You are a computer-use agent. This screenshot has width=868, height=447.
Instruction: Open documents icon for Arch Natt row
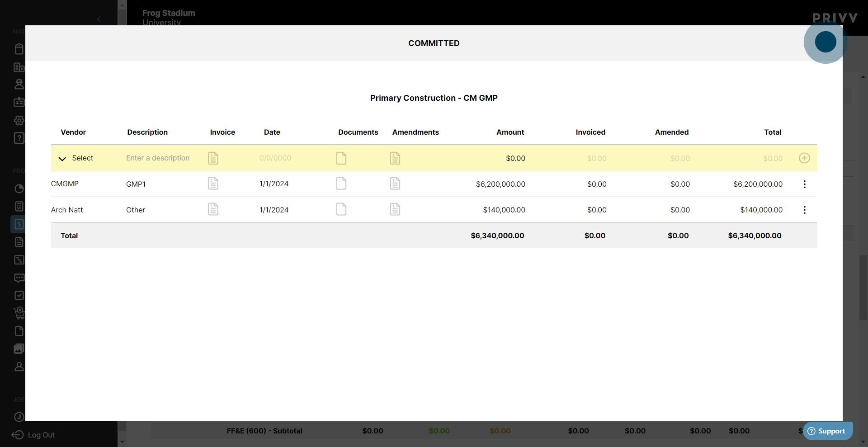[341, 209]
